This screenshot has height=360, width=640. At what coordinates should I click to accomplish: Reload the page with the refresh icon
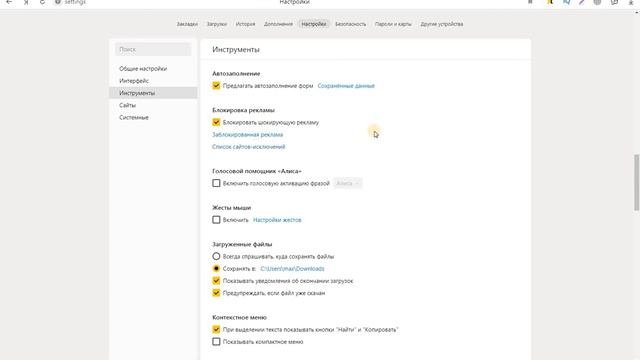[x=42, y=2]
